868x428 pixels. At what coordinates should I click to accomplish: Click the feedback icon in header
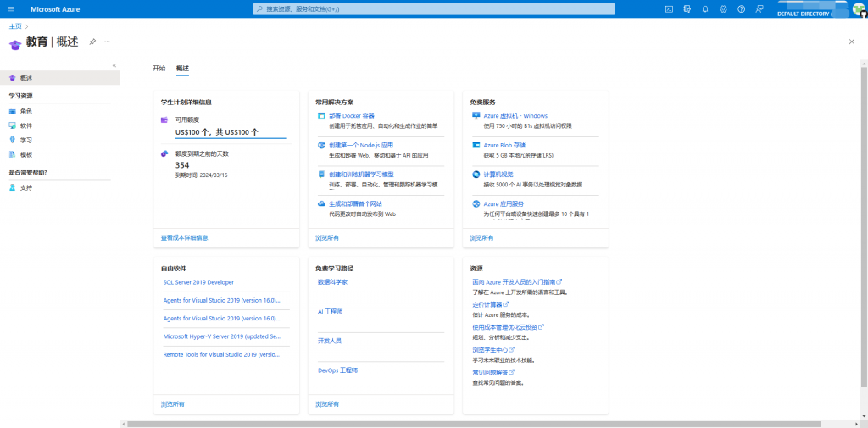click(759, 9)
